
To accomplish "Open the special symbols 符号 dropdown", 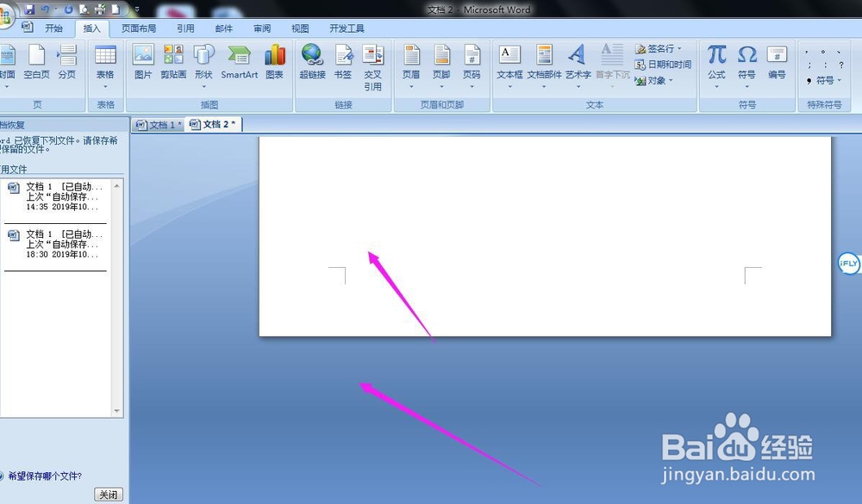I will 824,81.
